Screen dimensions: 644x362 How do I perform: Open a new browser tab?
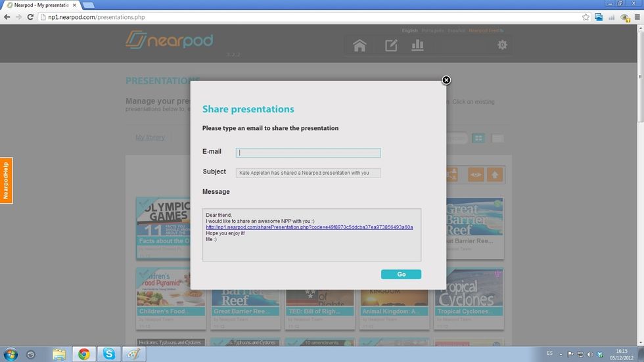pyautogui.click(x=88, y=5)
